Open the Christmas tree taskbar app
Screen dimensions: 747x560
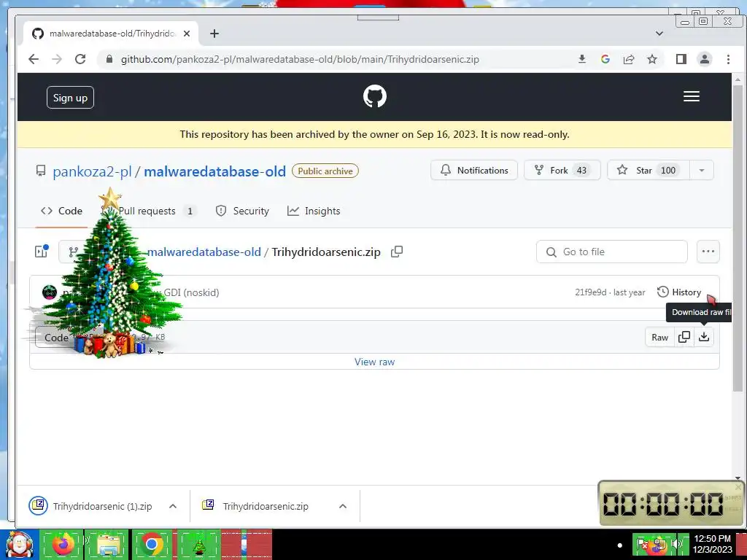[x=199, y=544]
